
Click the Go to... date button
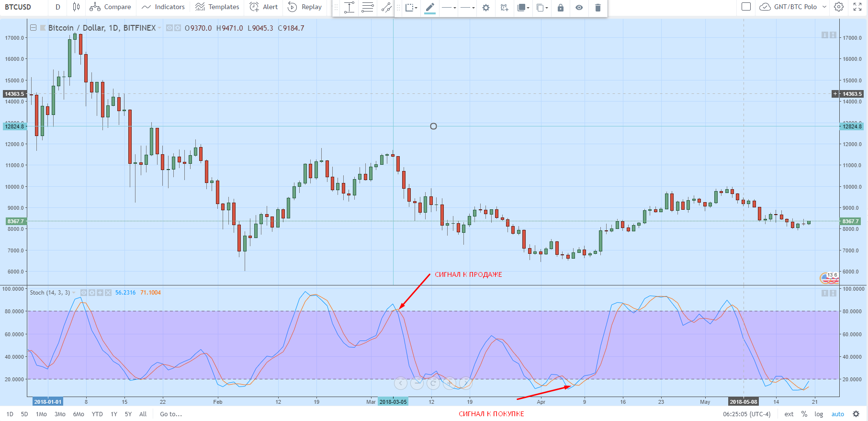171,414
